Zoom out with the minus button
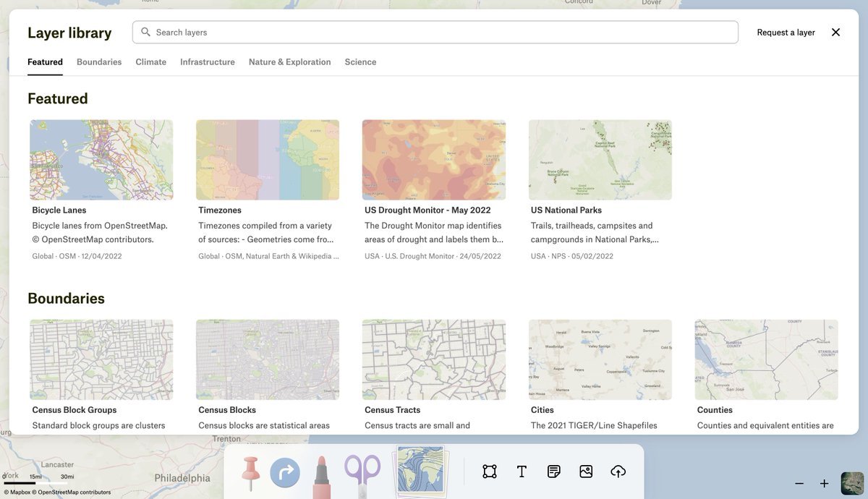 pos(799,483)
